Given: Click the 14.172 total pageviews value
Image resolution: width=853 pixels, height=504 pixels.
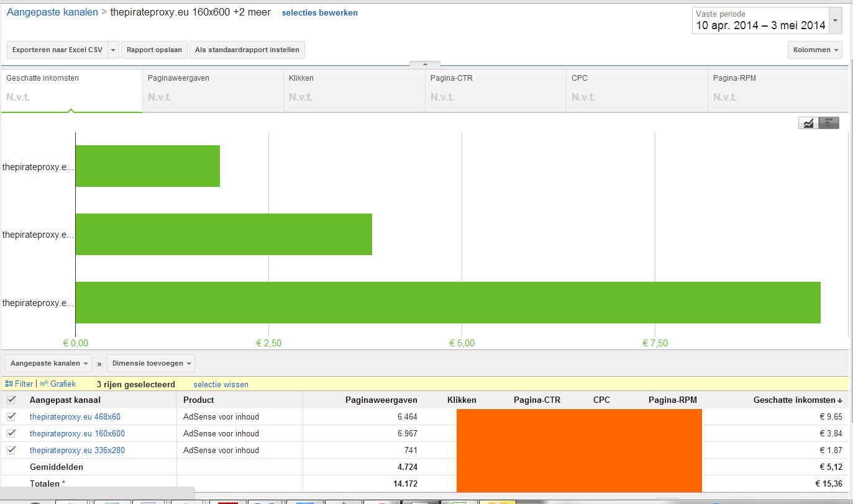Looking at the screenshot, I should pos(405,484).
